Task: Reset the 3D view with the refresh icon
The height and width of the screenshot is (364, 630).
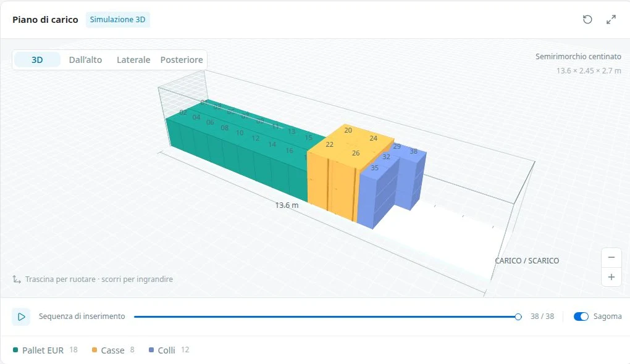Action: [x=587, y=19]
